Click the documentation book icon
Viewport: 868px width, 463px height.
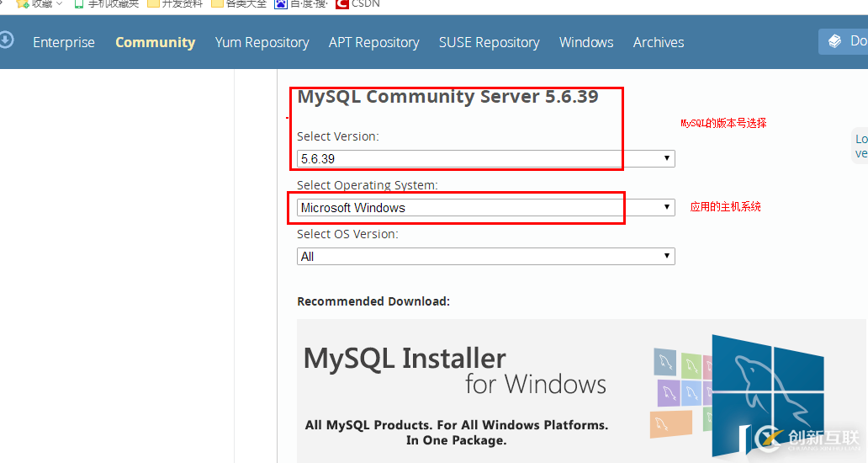834,41
